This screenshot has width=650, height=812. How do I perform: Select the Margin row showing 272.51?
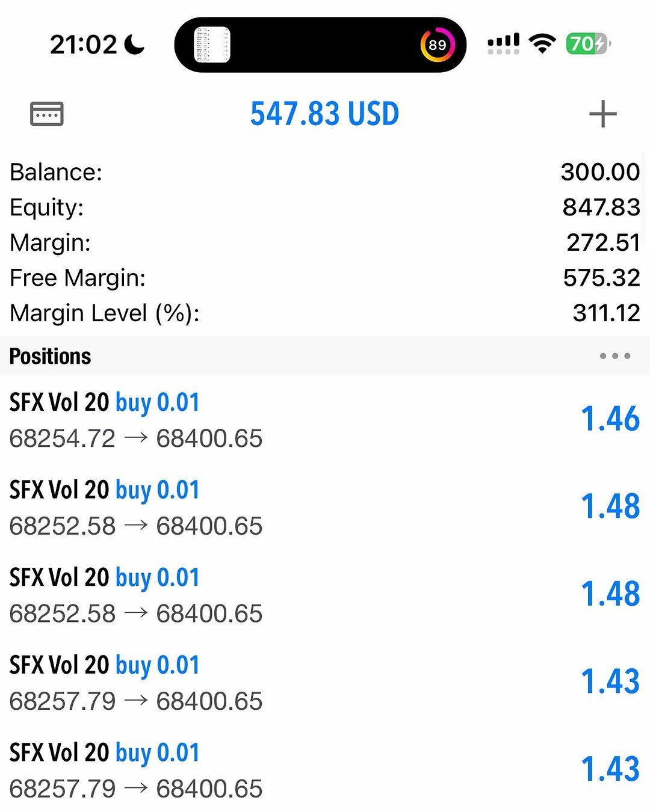325,242
